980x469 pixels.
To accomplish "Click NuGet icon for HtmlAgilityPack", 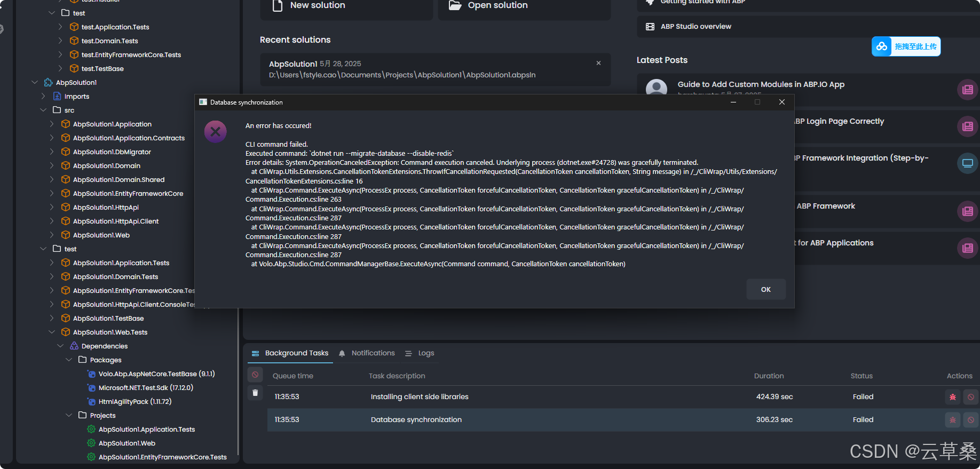I will (x=91, y=401).
